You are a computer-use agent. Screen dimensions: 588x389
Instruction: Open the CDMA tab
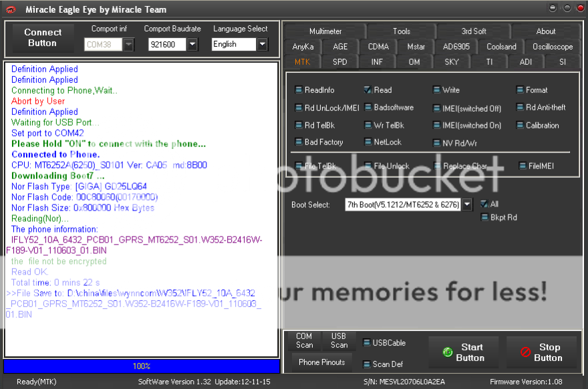click(x=378, y=47)
